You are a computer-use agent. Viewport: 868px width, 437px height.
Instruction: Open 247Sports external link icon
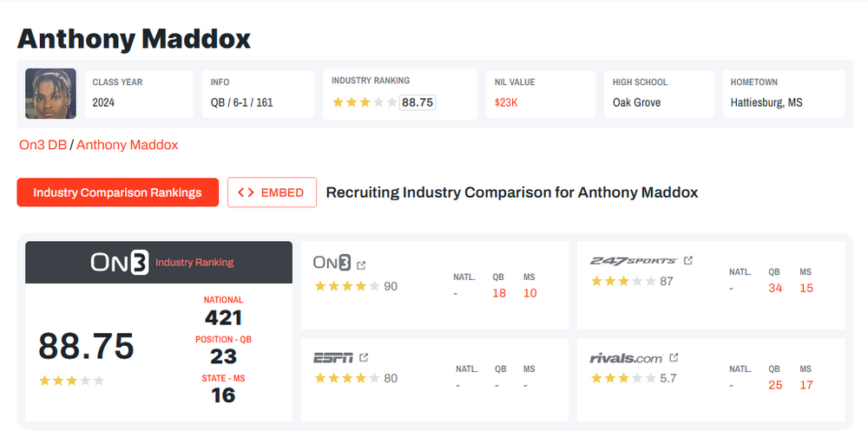688,260
